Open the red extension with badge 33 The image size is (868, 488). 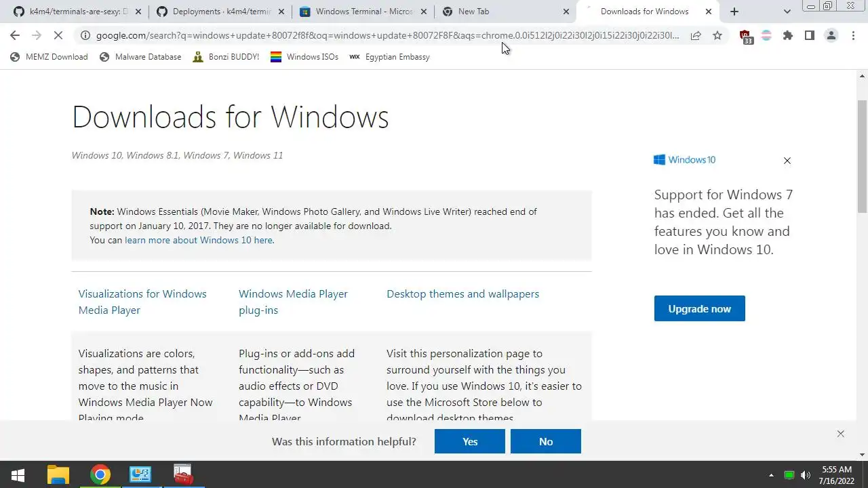pos(745,37)
